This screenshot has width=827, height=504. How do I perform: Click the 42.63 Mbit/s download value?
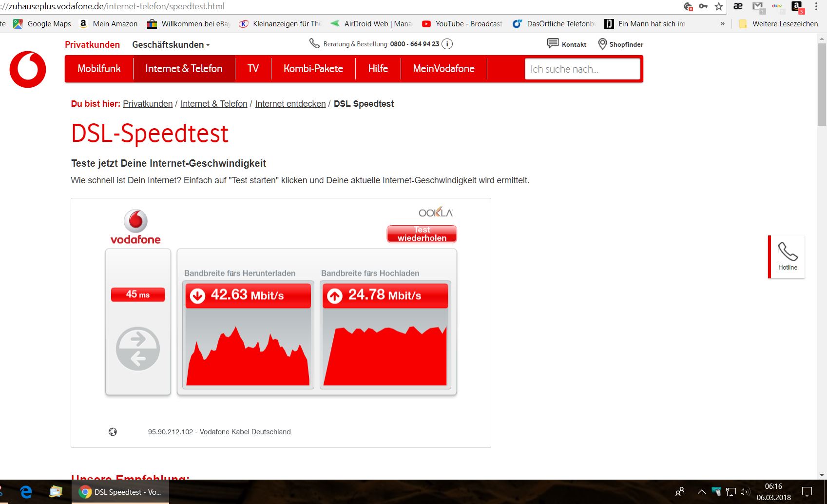pos(248,295)
